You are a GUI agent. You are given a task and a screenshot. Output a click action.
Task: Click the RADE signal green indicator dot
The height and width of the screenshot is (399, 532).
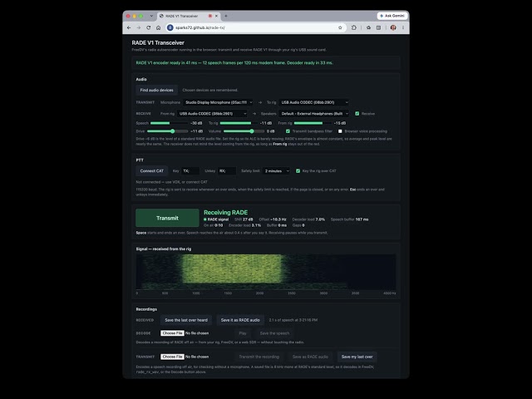click(205, 219)
